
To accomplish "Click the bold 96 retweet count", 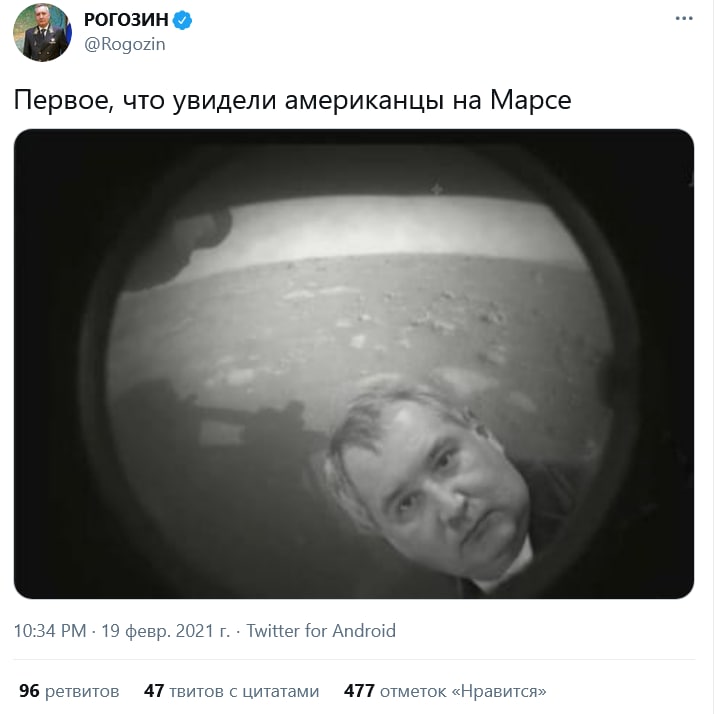I will (x=29, y=691).
